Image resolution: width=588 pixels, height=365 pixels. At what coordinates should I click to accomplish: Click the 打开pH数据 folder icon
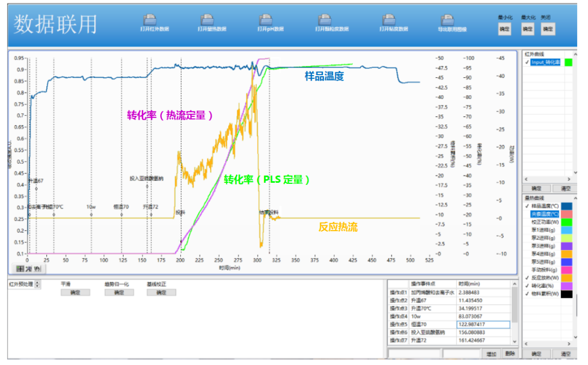(x=271, y=20)
